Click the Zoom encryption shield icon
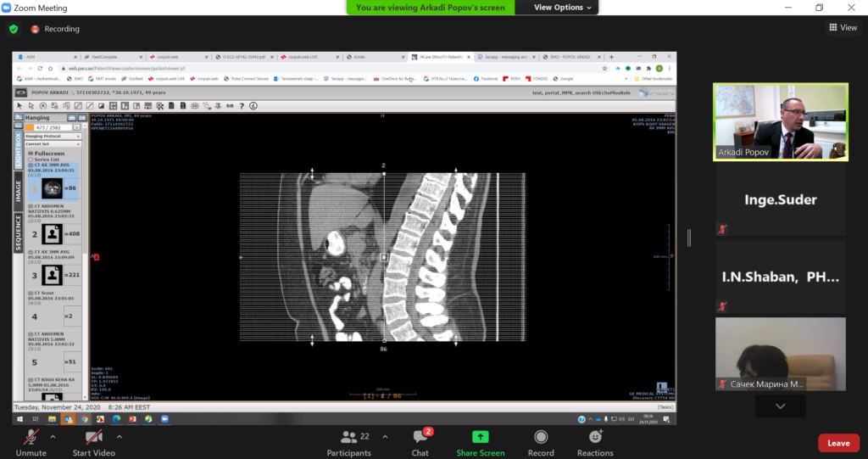This screenshot has height=459, width=868. click(x=14, y=29)
